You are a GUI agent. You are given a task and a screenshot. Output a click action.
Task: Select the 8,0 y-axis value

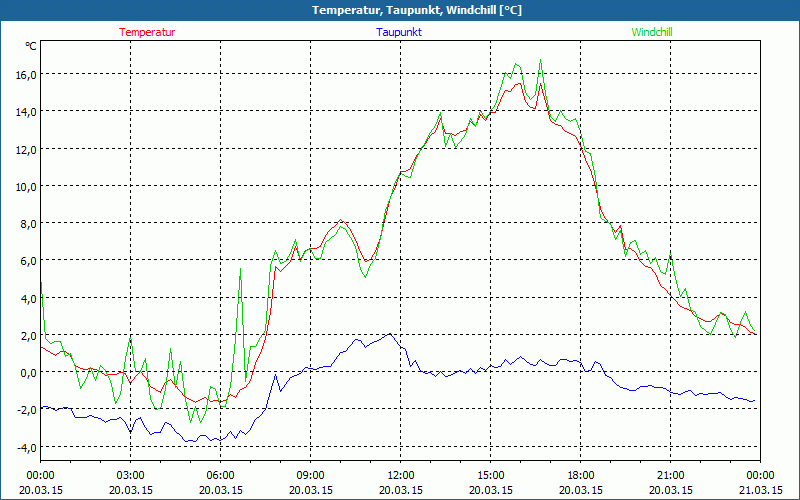pyautogui.click(x=28, y=223)
